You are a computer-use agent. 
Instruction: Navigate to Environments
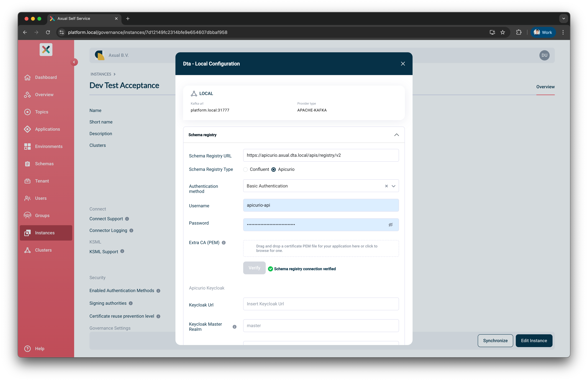point(48,146)
